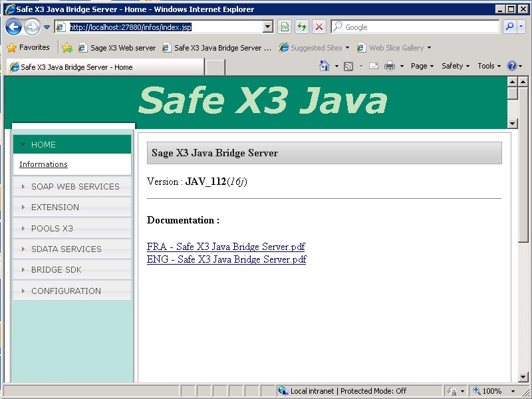The width and height of the screenshot is (532, 399).
Task: Open the address bar history dropdown
Action: (269, 27)
